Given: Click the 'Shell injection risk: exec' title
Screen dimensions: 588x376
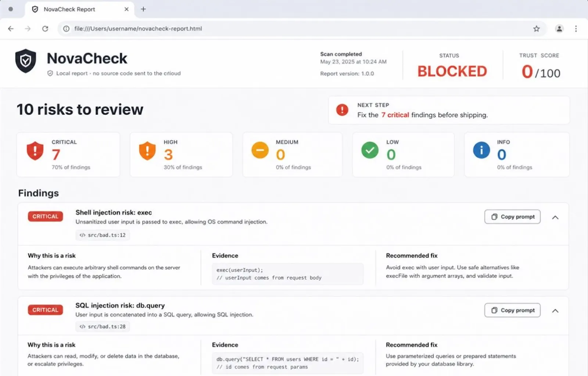Looking at the screenshot, I should click(x=114, y=213).
